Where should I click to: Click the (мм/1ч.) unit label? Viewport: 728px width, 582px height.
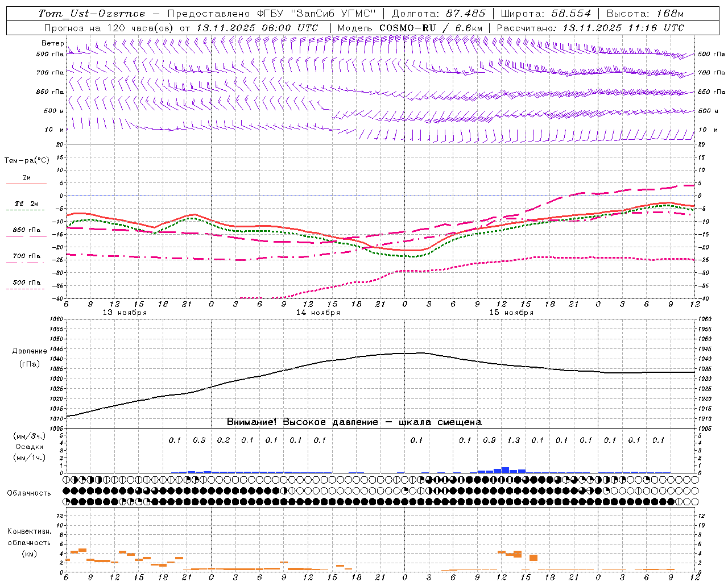click(30, 458)
